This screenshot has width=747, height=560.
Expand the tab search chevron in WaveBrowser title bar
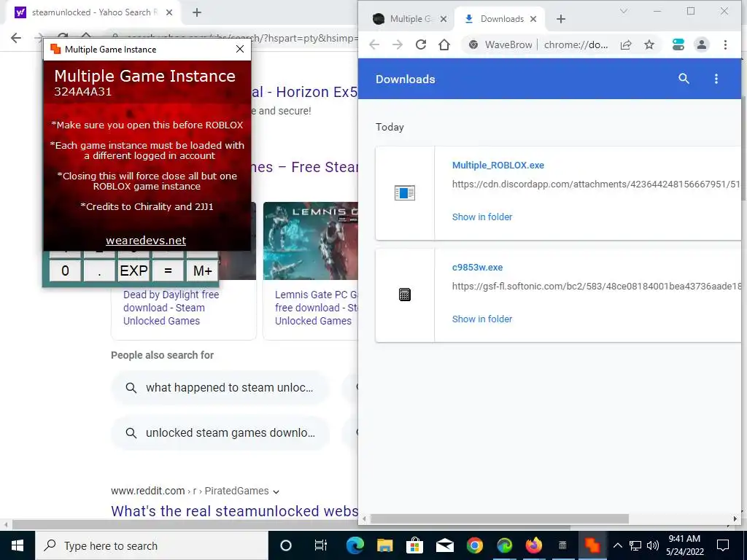tap(623, 11)
